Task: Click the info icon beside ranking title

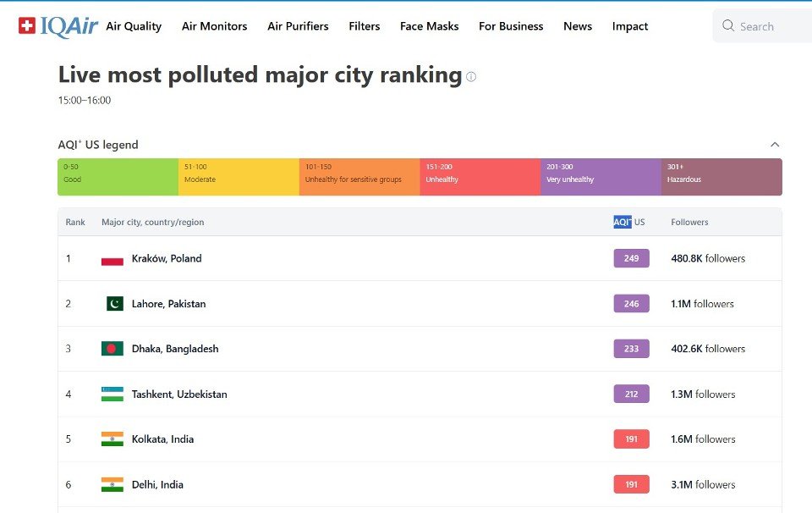Action: (471, 77)
